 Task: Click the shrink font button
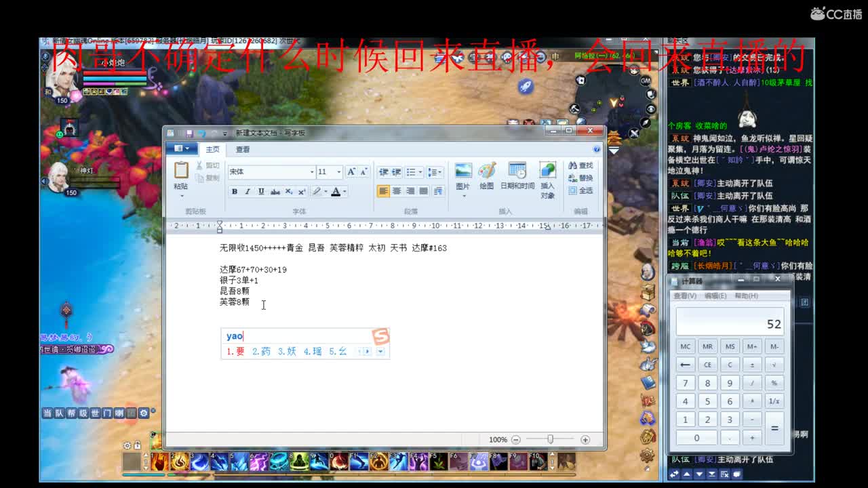click(363, 172)
